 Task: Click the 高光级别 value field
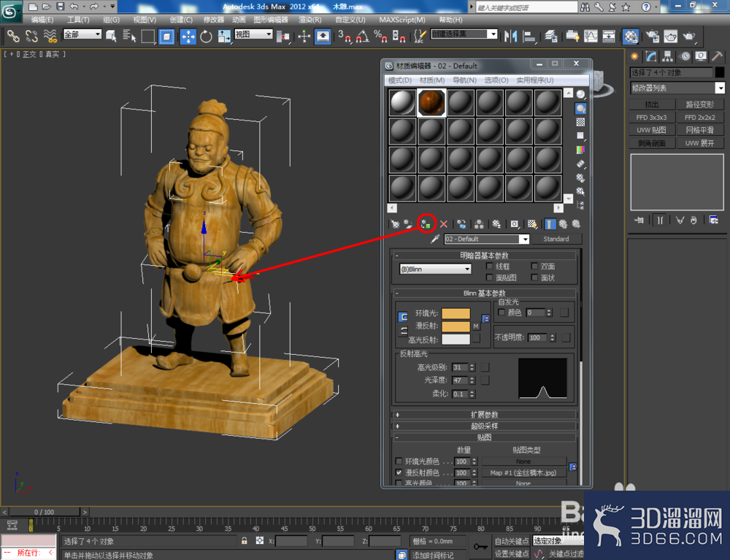click(460, 367)
